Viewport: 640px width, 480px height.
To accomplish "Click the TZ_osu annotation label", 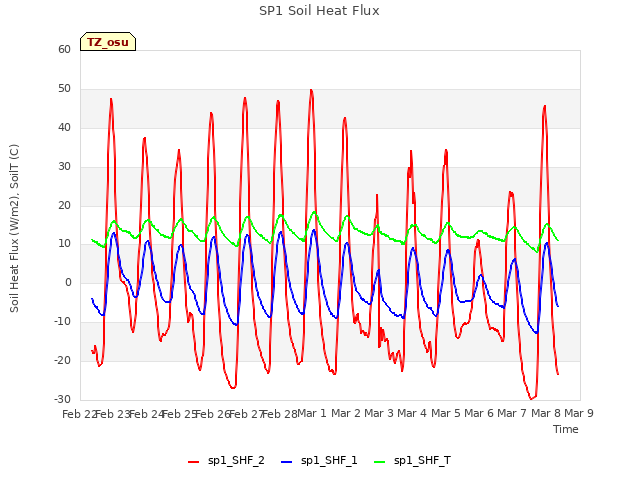I will pyautogui.click(x=108, y=42).
